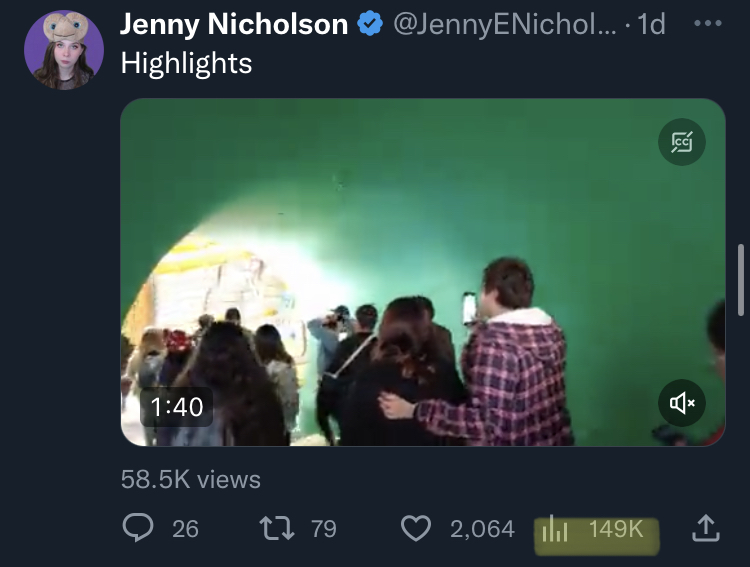Open the tweet's three-dot more menu
The height and width of the screenshot is (567, 750).
(707, 23)
